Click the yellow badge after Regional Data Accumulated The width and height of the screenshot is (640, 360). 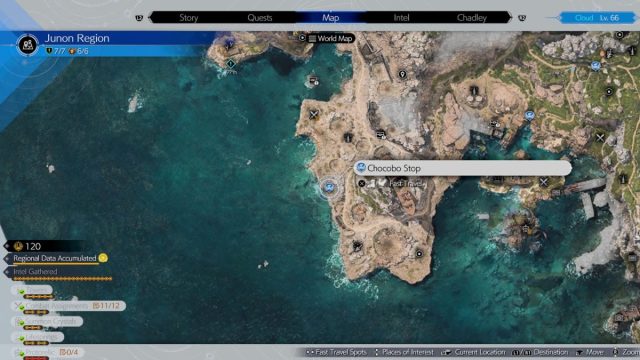click(x=103, y=258)
